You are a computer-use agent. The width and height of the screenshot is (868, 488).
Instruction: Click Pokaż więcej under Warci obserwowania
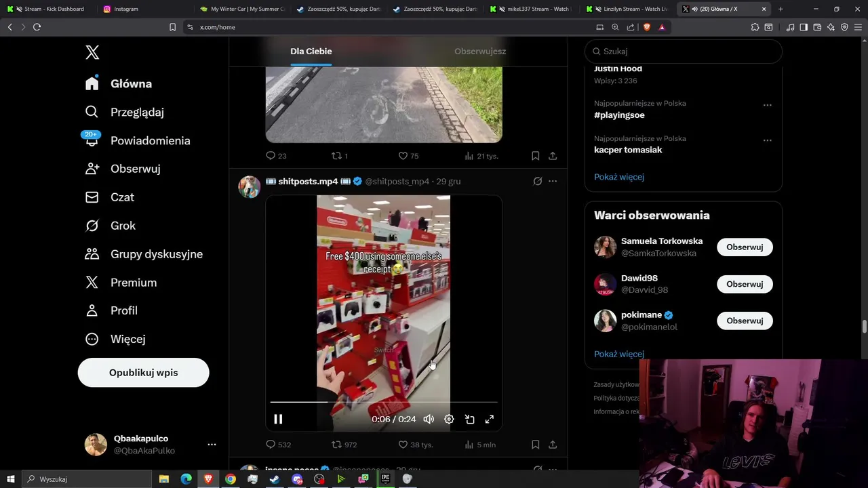(619, 354)
